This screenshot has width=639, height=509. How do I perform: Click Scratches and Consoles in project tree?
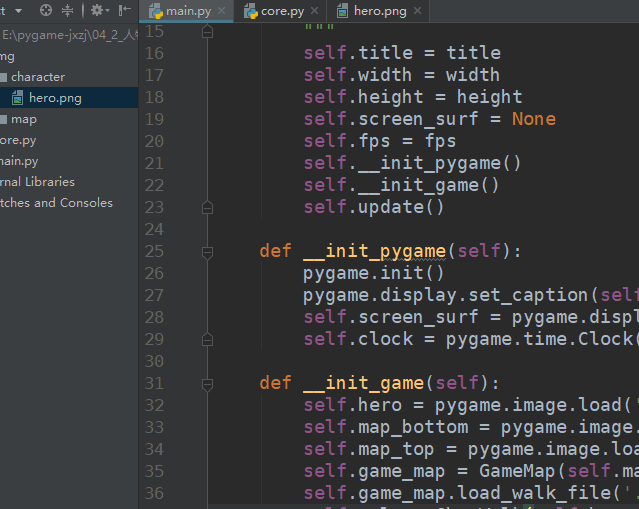[55, 203]
